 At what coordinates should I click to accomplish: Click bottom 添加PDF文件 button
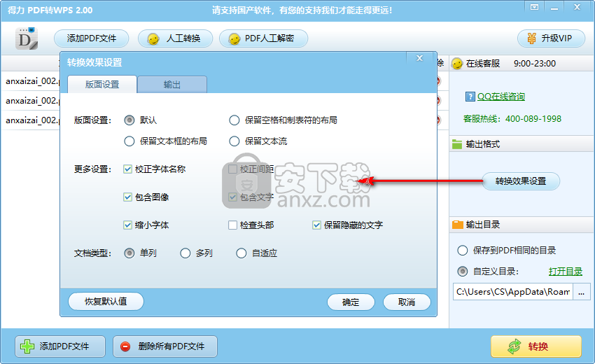(x=60, y=346)
